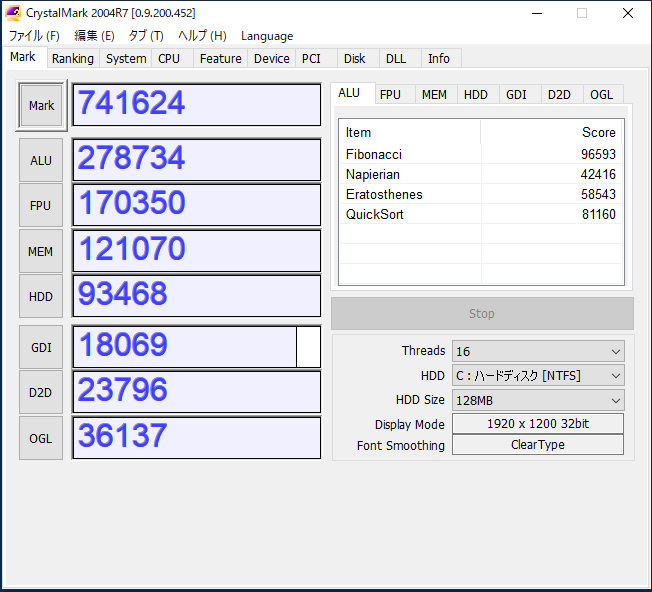This screenshot has width=652, height=592.
Task: Click the GDI progress bar showing 18069
Action: (x=197, y=347)
